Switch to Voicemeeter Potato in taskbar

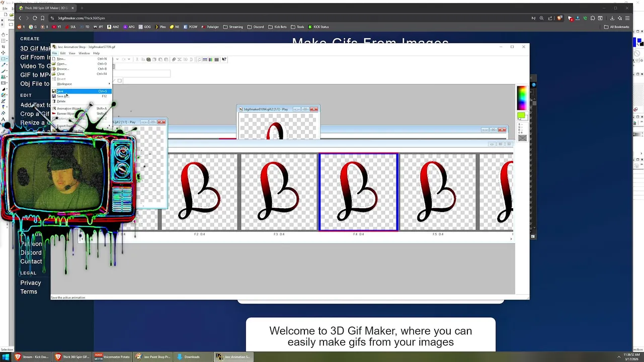[x=112, y=357]
